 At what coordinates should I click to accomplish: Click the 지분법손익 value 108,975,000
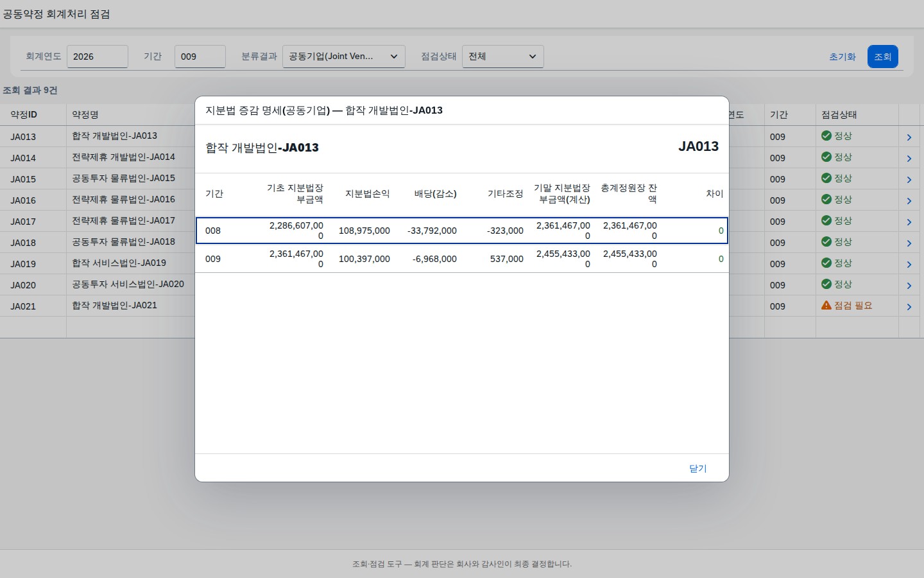[364, 231]
